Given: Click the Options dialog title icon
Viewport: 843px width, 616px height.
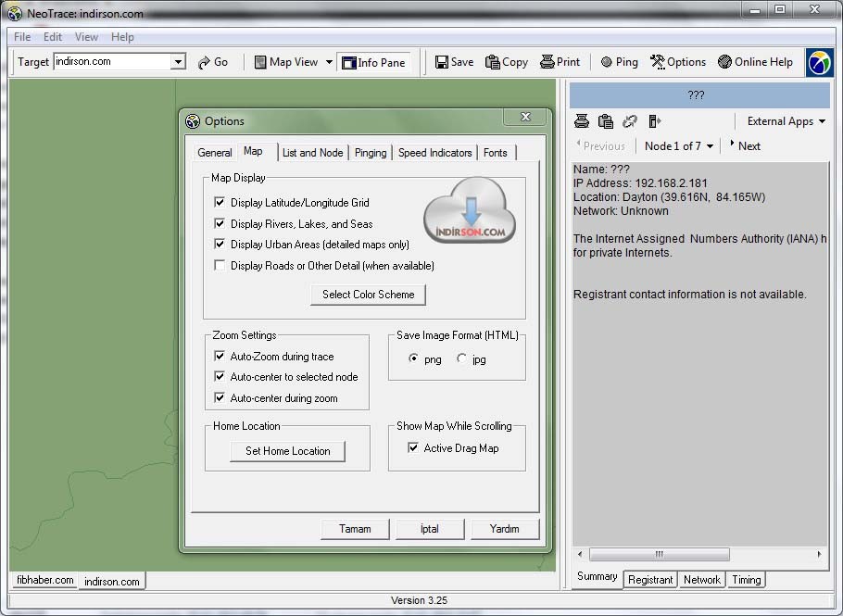Looking at the screenshot, I should 193,121.
